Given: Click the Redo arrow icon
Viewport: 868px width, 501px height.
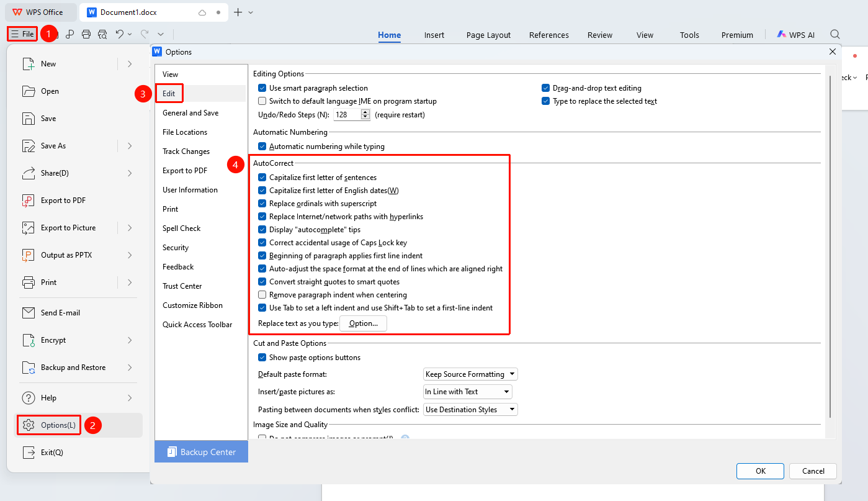Looking at the screenshot, I should 144,34.
